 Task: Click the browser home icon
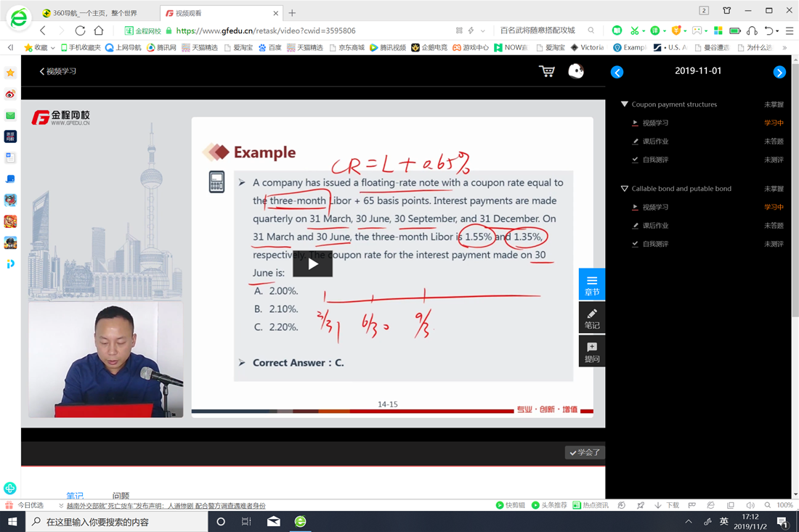coord(99,30)
